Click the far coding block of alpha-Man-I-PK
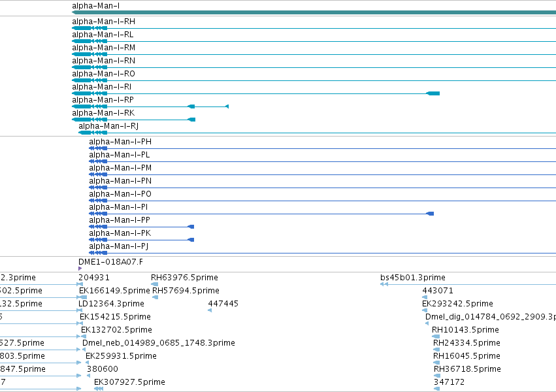The width and height of the screenshot is (556, 392). [x=191, y=240]
